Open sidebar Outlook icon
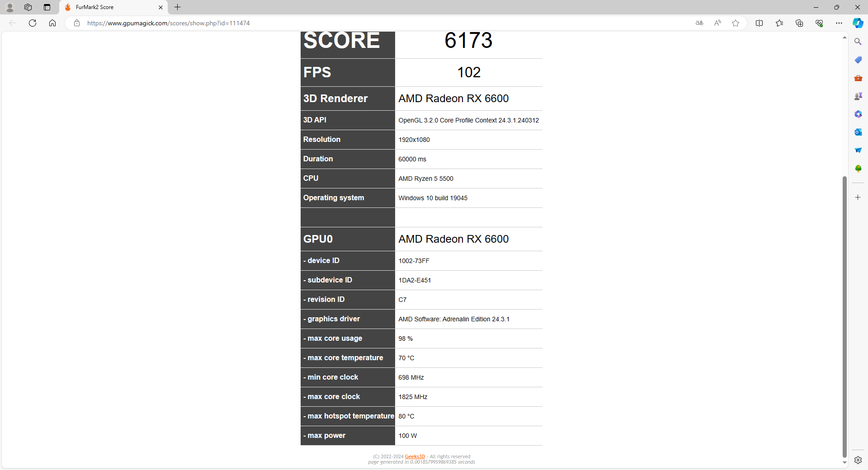Screen dimensions: 868x470 click(x=858, y=132)
